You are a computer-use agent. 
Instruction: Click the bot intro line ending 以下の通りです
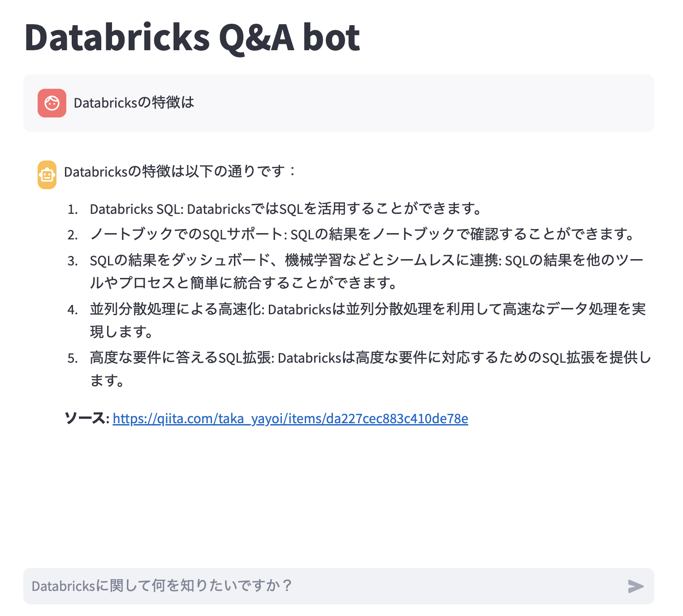[179, 171]
